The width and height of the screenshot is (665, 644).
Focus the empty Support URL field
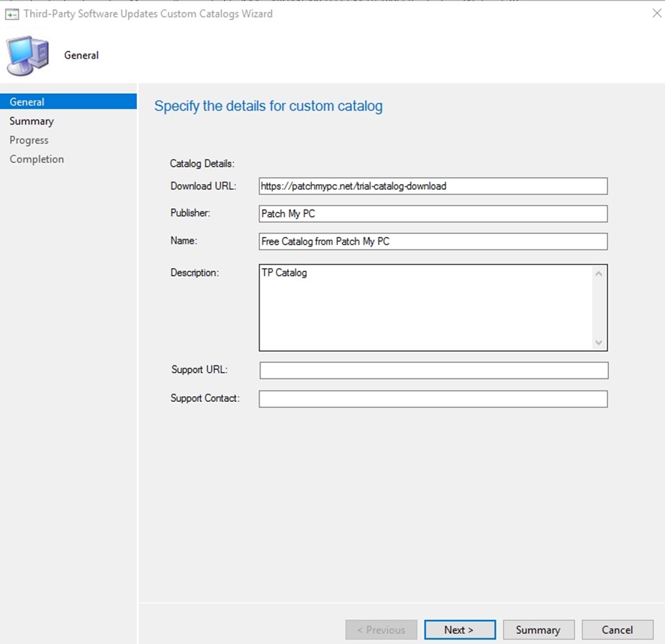click(433, 371)
